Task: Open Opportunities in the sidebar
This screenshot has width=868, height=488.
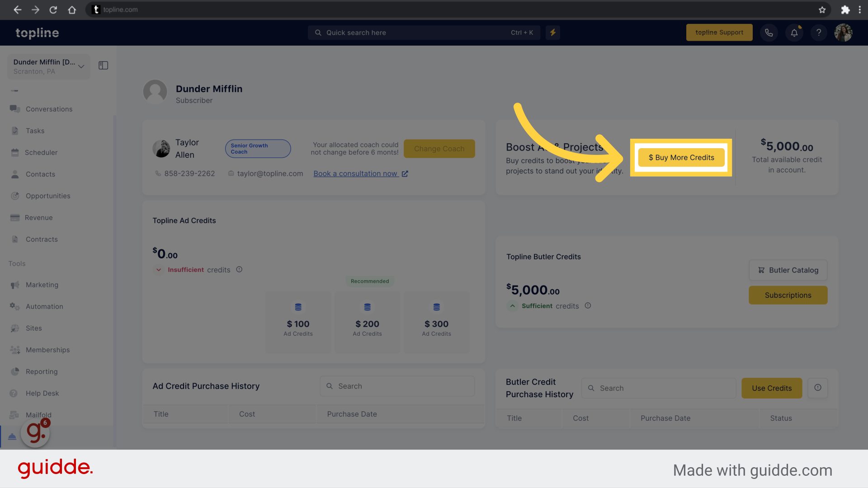Action: click(x=48, y=196)
